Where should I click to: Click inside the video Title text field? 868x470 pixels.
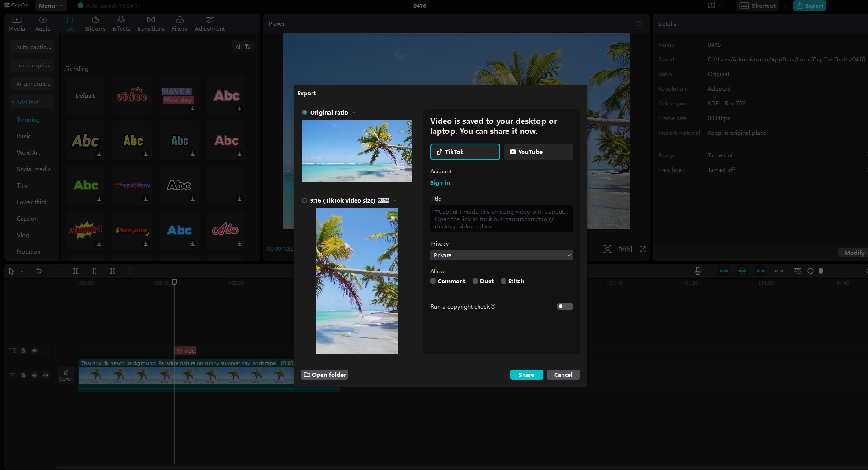tap(501, 219)
